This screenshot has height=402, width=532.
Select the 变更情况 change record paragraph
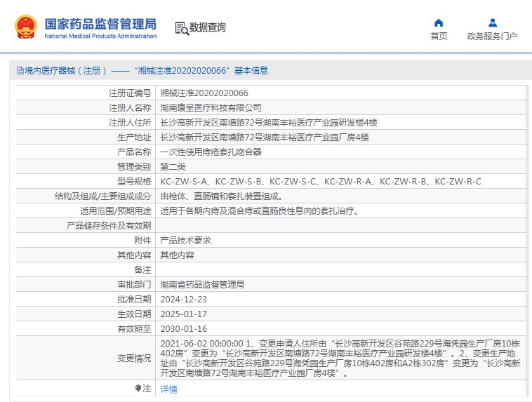click(x=340, y=359)
